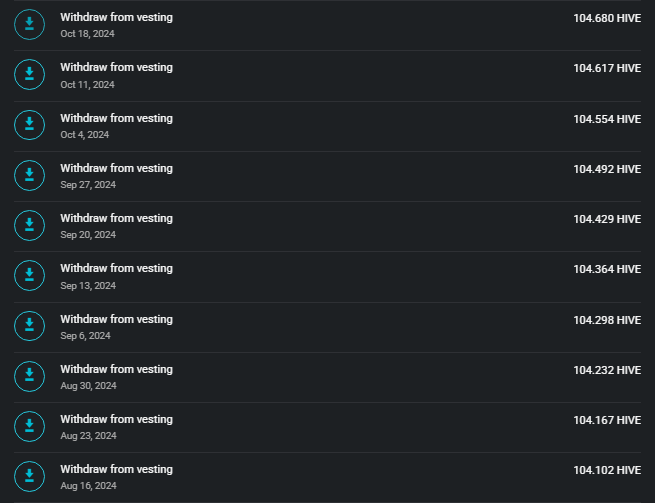Screen dimensions: 655x503
Task: Click the withdraw icon for Sep 6, 2024
Action: click(x=29, y=326)
